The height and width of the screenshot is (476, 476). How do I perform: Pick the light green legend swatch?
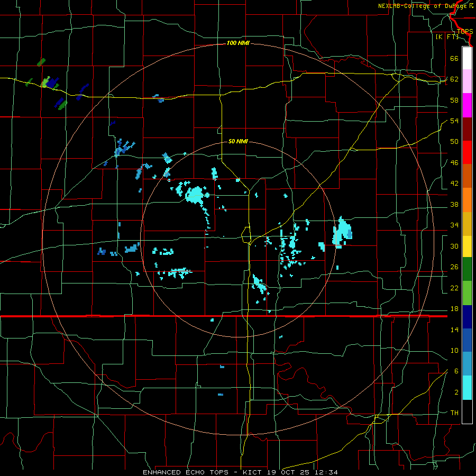tap(467, 293)
